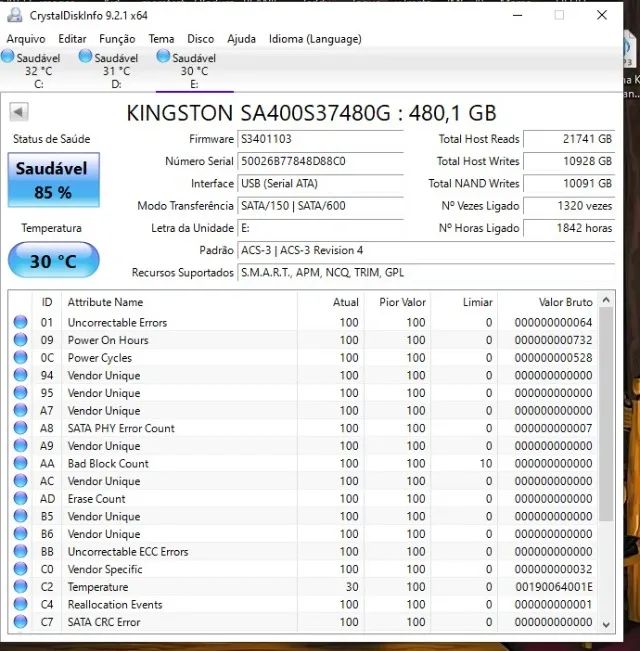640x651 pixels.
Task: Click the Limiar column header
Action: [464, 302]
